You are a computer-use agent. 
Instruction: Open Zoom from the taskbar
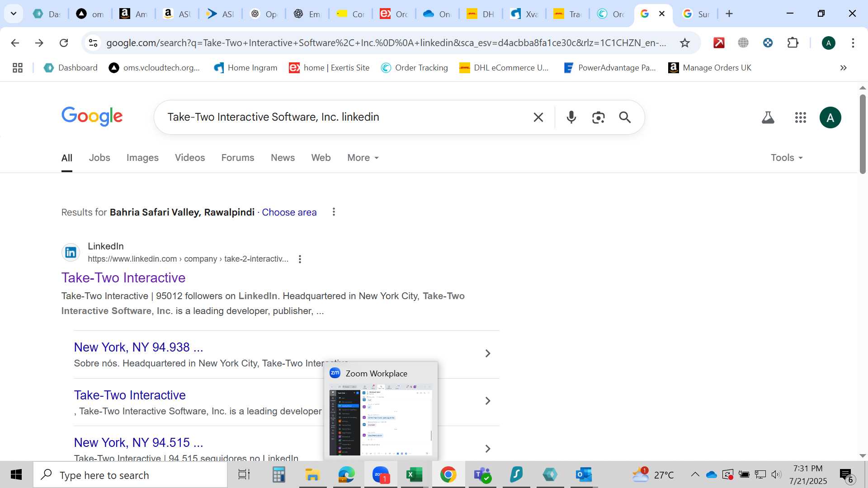point(381,475)
